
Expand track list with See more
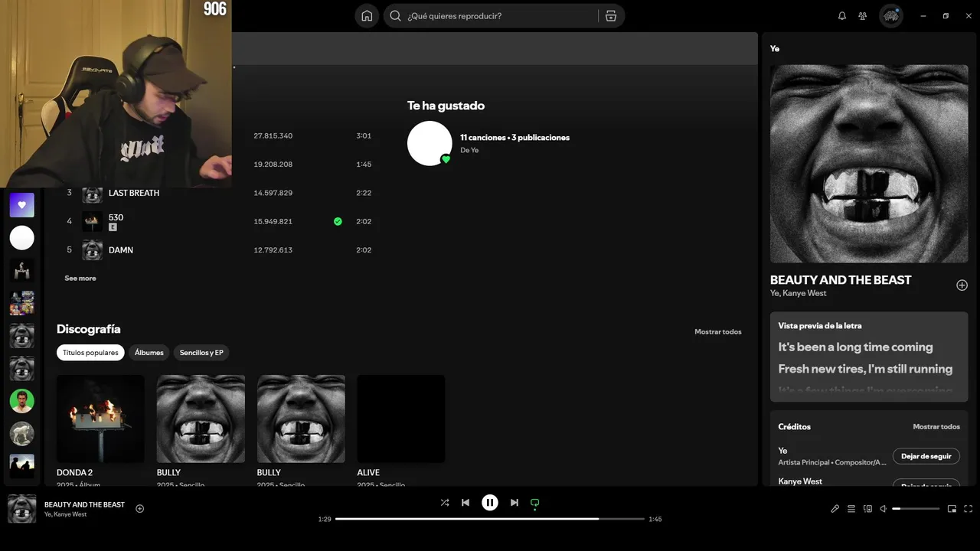pyautogui.click(x=80, y=279)
